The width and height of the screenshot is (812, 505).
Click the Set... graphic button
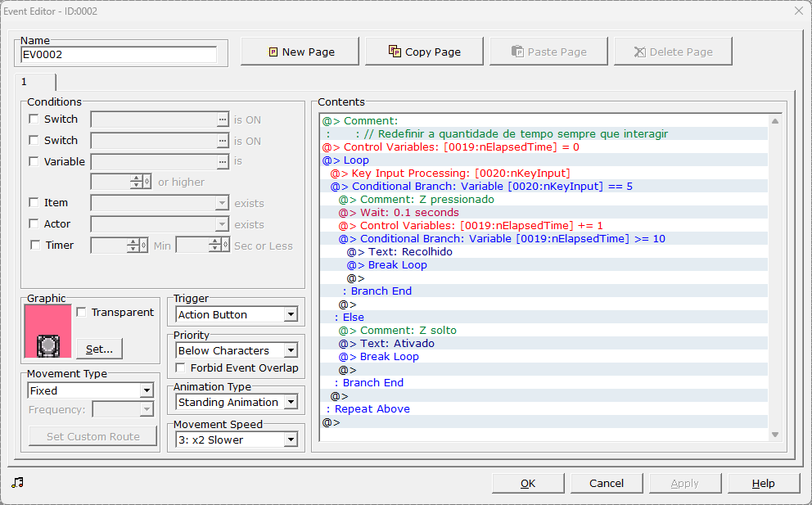click(x=99, y=349)
